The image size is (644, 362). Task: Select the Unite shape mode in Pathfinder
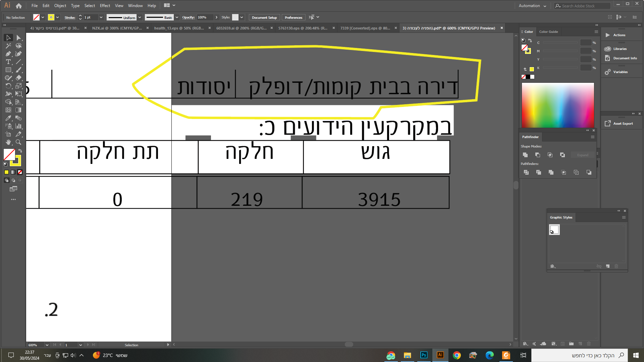point(525,155)
